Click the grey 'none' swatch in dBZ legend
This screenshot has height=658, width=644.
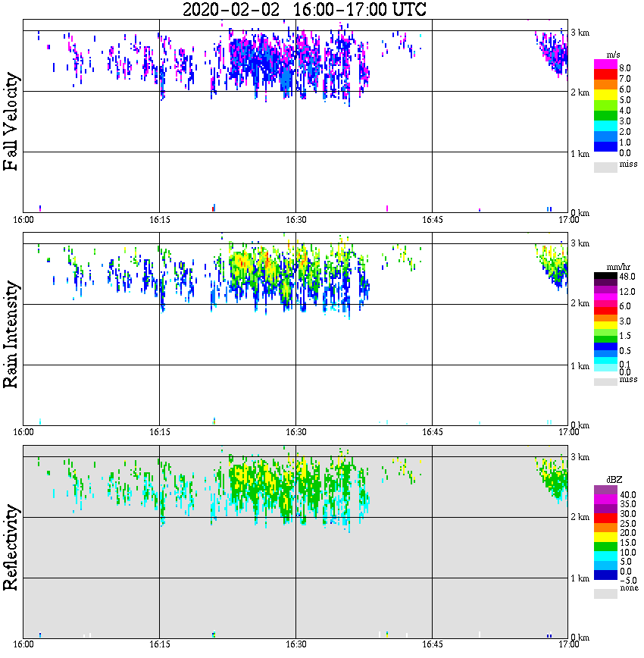tap(605, 594)
